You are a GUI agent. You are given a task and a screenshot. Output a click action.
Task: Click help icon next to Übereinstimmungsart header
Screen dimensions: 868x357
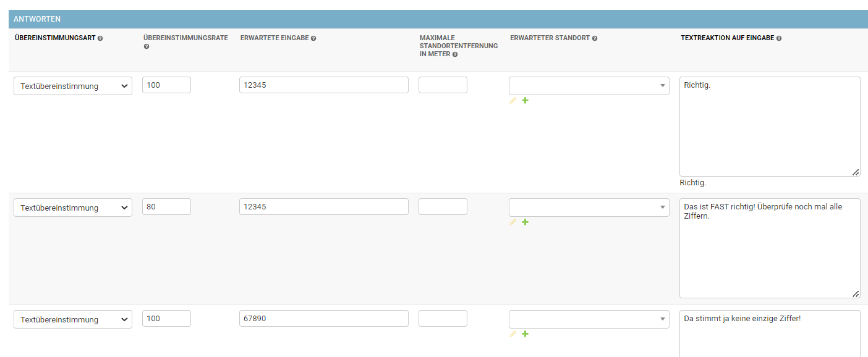[x=100, y=38]
